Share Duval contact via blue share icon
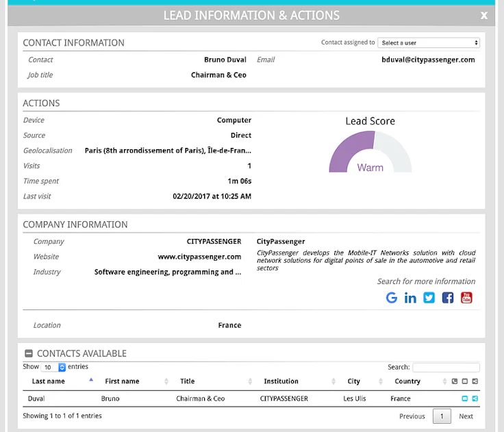Viewport: 504px width, 432px height. (475, 398)
